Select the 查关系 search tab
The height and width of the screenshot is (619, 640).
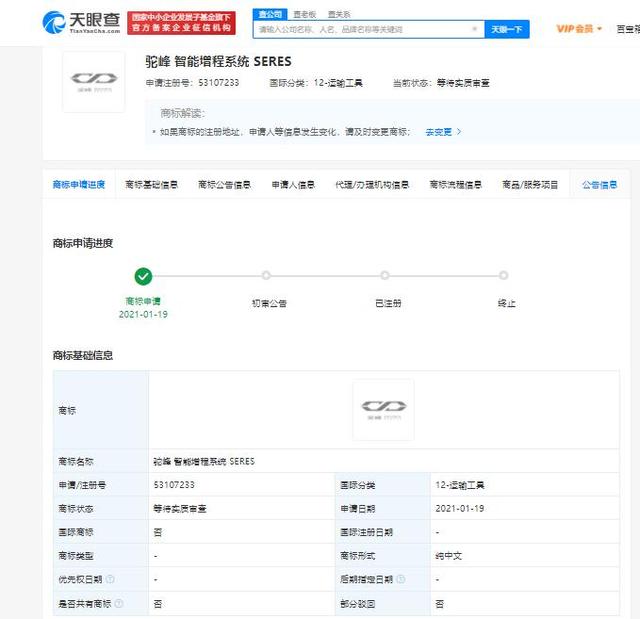click(x=339, y=15)
